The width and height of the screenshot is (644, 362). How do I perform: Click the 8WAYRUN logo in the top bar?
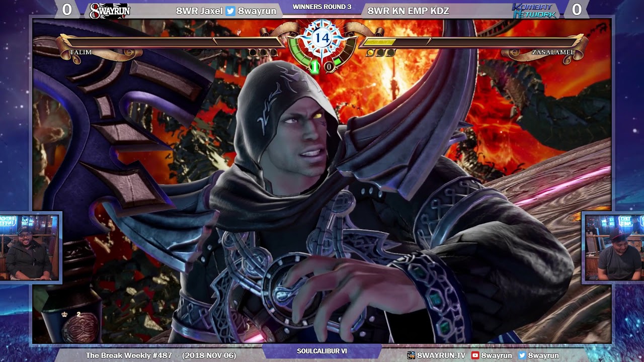click(x=109, y=11)
